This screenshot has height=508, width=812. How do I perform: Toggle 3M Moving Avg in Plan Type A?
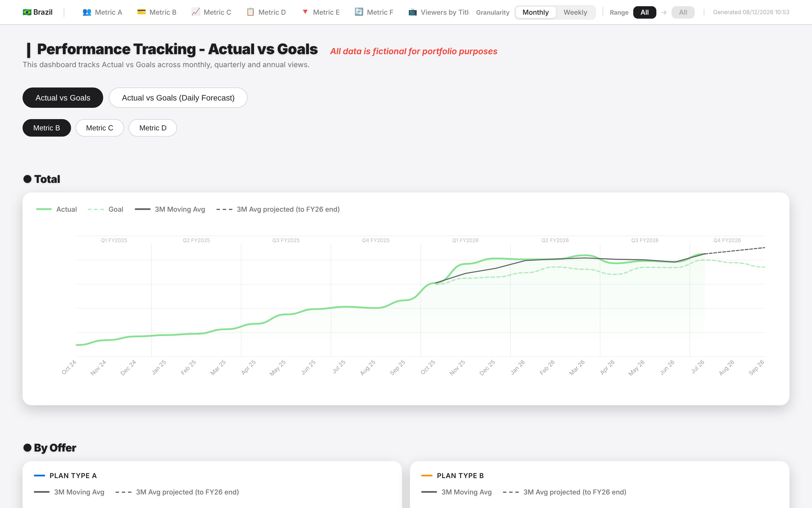[69, 492]
